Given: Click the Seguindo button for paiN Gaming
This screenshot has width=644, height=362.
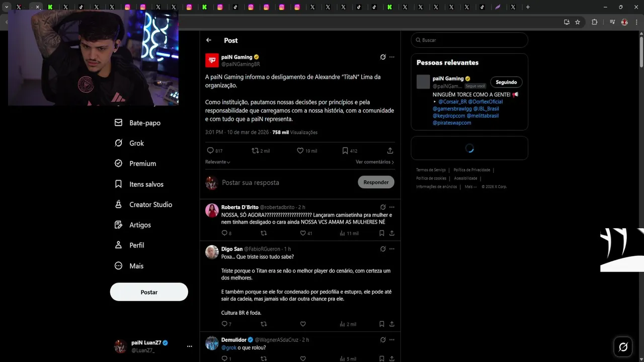Looking at the screenshot, I should 506,82.
